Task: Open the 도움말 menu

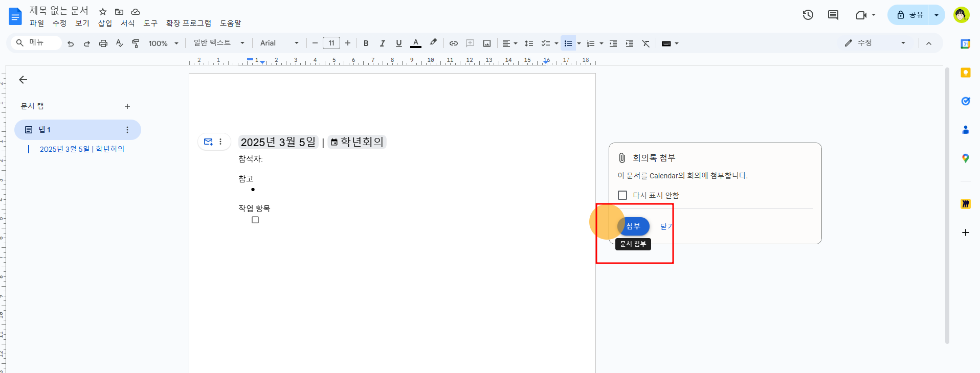Action: click(231, 24)
